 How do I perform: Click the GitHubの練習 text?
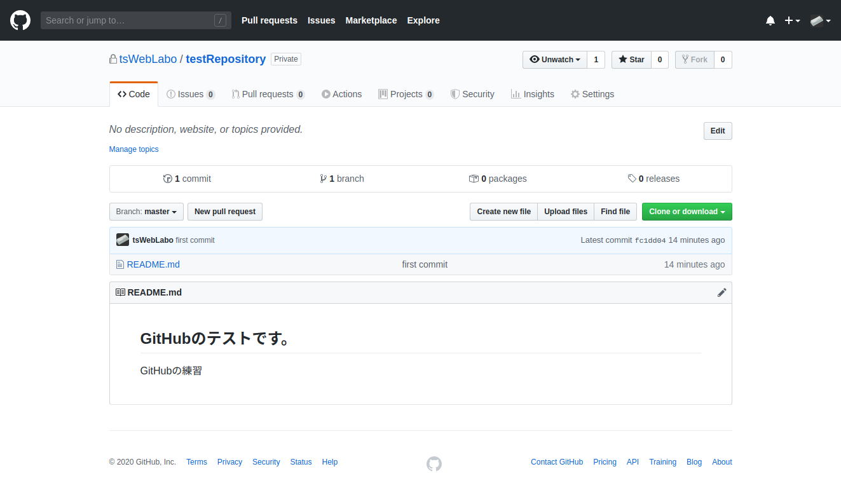(171, 371)
